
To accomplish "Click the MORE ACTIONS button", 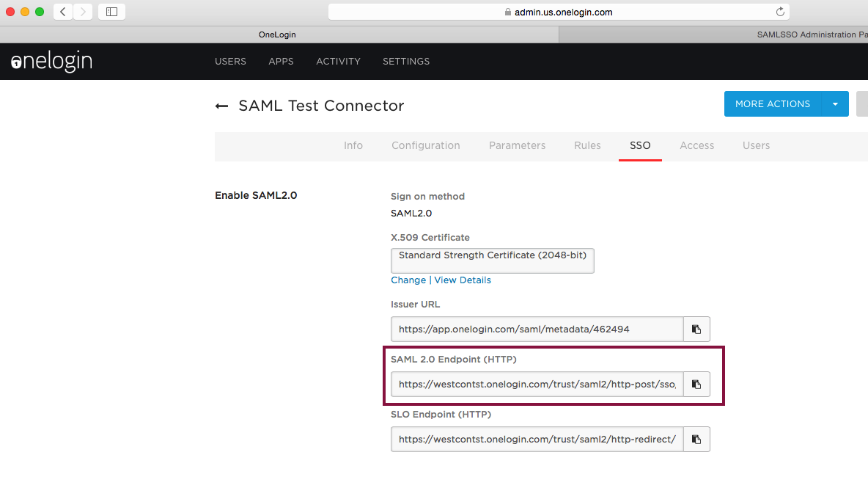I will tap(773, 104).
